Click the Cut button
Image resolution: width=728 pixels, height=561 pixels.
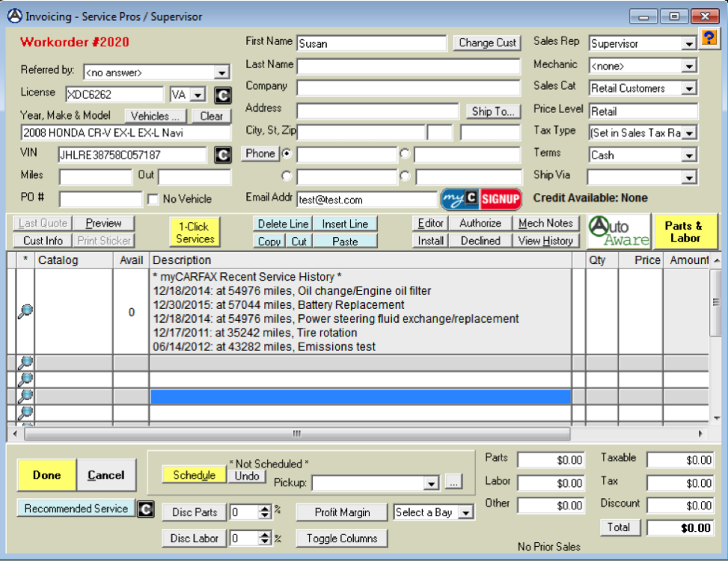pyautogui.click(x=299, y=242)
